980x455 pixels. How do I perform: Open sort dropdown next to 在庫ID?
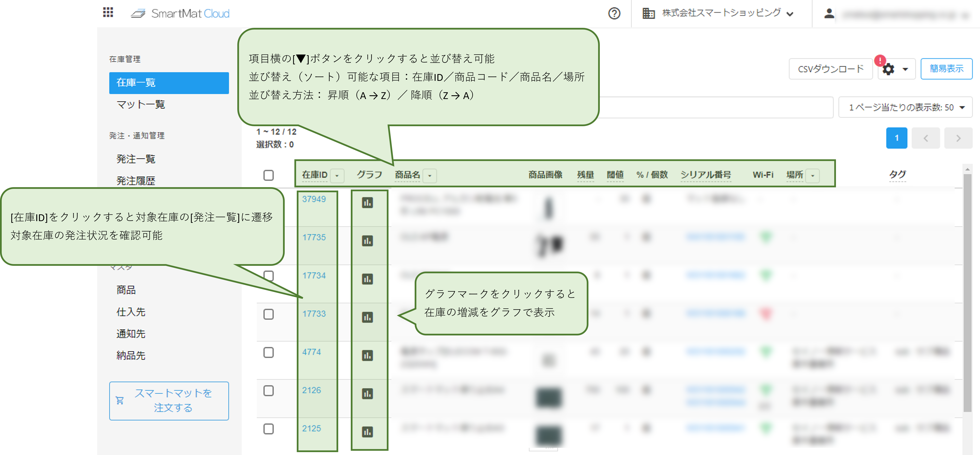pos(337,175)
